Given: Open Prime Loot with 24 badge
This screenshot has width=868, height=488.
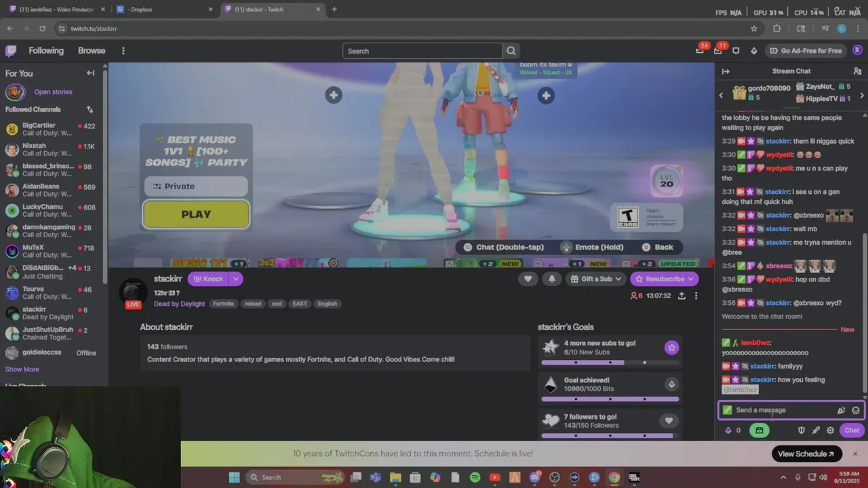Looking at the screenshot, I should click(x=700, y=50).
